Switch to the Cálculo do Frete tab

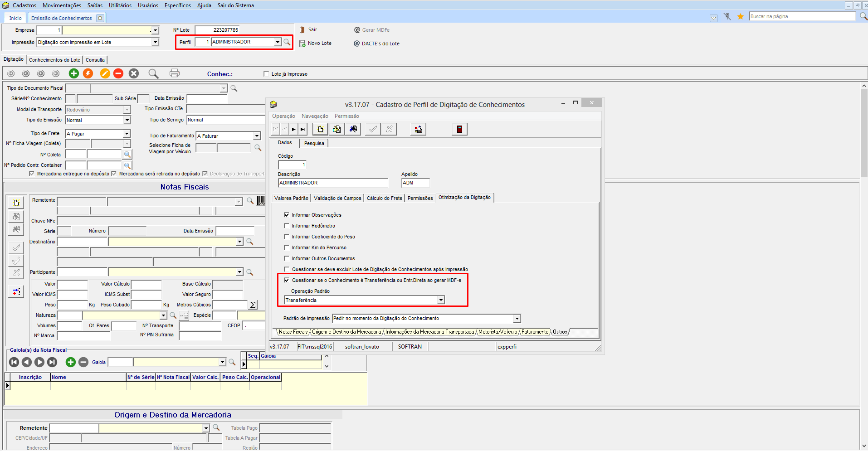click(x=384, y=198)
